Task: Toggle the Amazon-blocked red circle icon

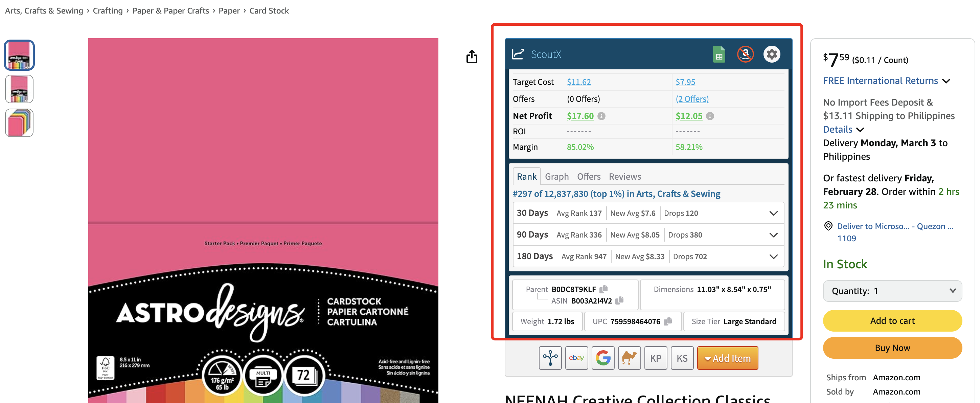Action: (745, 54)
